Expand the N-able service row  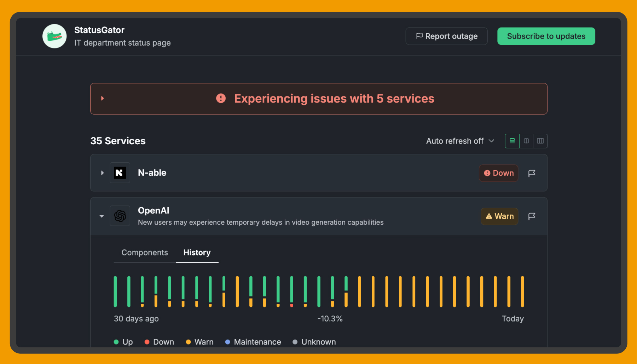point(103,173)
